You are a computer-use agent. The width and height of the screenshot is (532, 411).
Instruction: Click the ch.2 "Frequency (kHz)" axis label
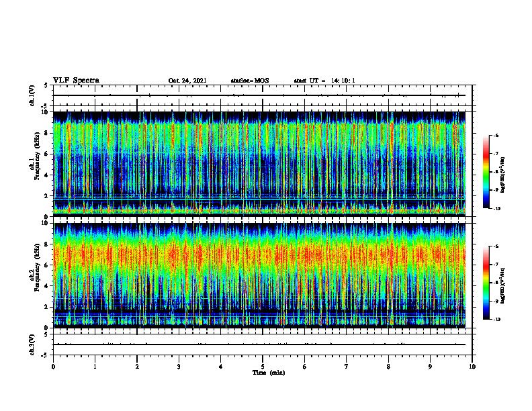coord(37,267)
